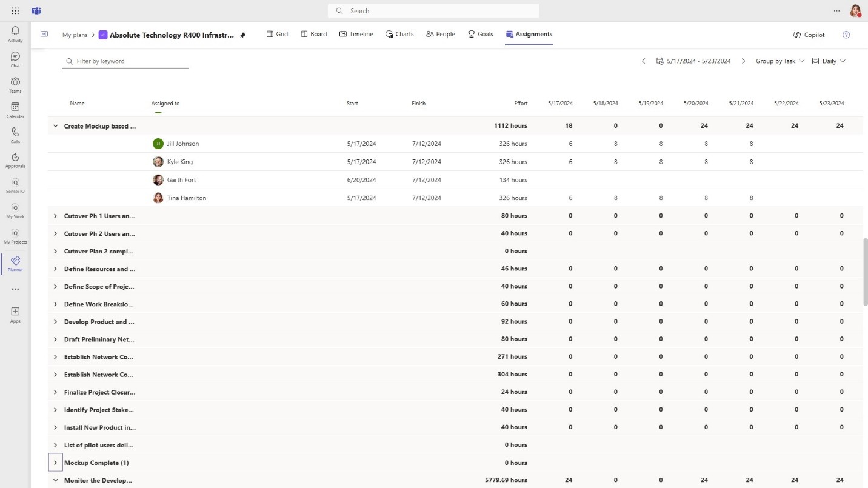Image resolution: width=868 pixels, height=488 pixels.
Task: Click the Teams Search box
Action: tap(433, 11)
